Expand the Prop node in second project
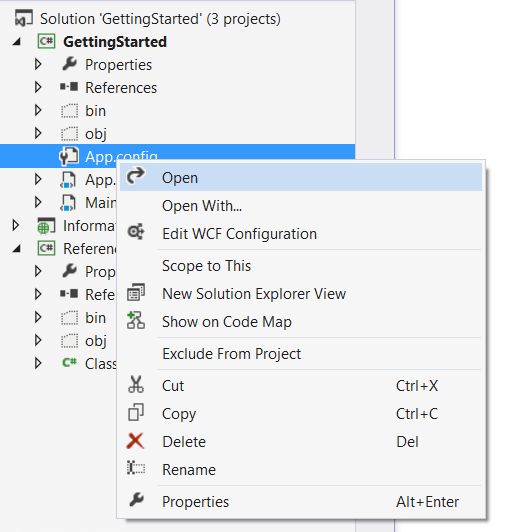 pyautogui.click(x=38, y=271)
